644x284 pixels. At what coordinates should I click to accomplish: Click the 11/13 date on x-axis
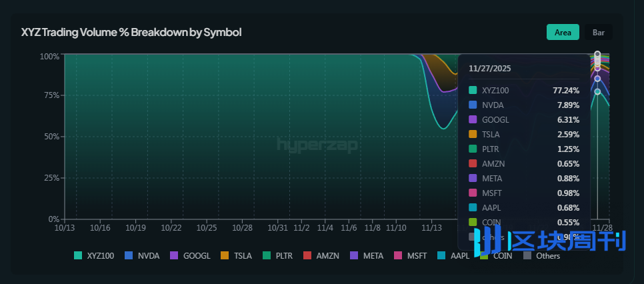[431, 227]
